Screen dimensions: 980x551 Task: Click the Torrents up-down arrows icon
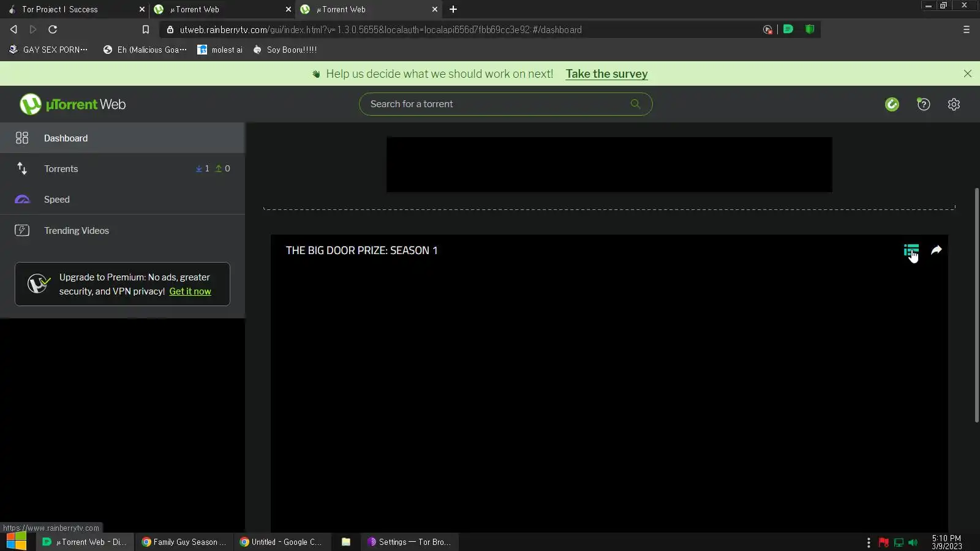pyautogui.click(x=22, y=168)
